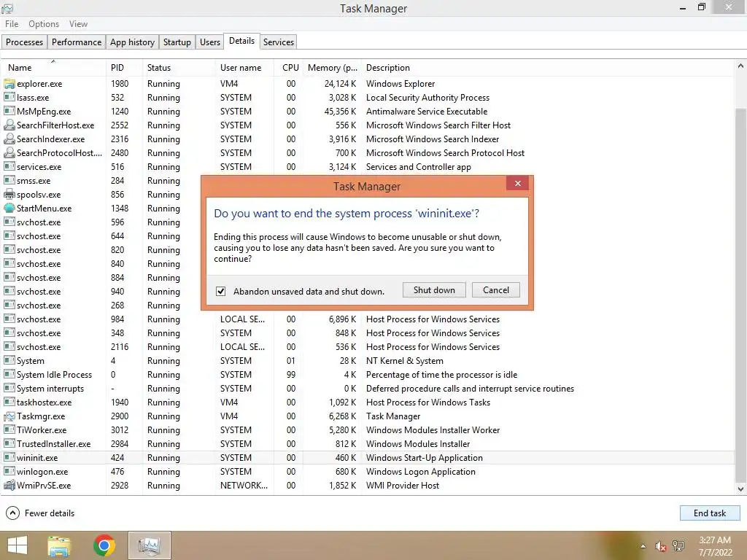Image resolution: width=747 pixels, height=560 pixels.
Task: Sort by the Status column header
Action: 179,68
